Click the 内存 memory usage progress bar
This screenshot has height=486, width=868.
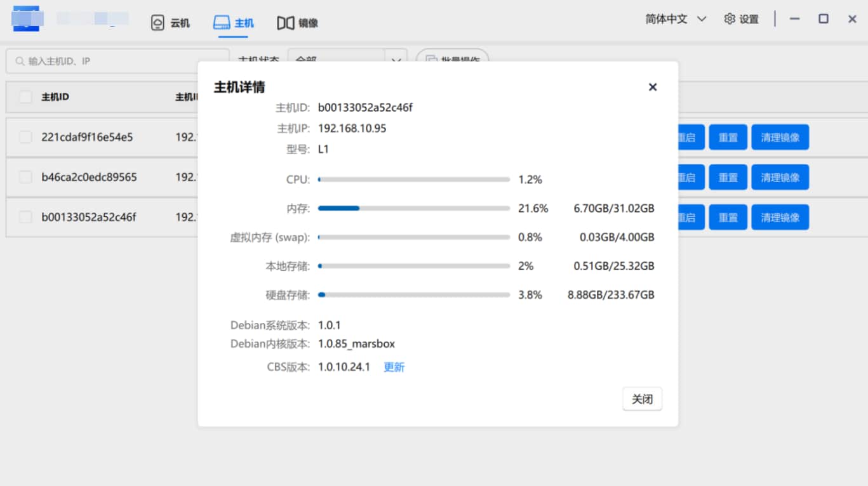(x=413, y=208)
